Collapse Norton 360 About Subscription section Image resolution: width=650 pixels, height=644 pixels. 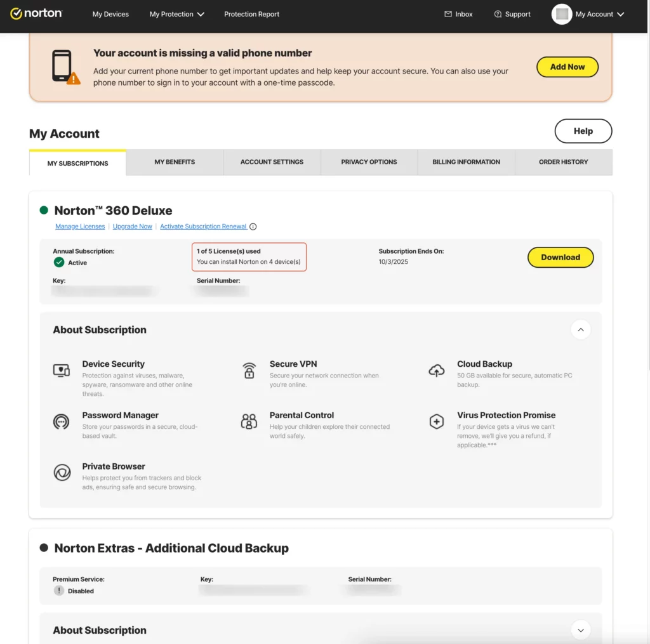click(581, 330)
